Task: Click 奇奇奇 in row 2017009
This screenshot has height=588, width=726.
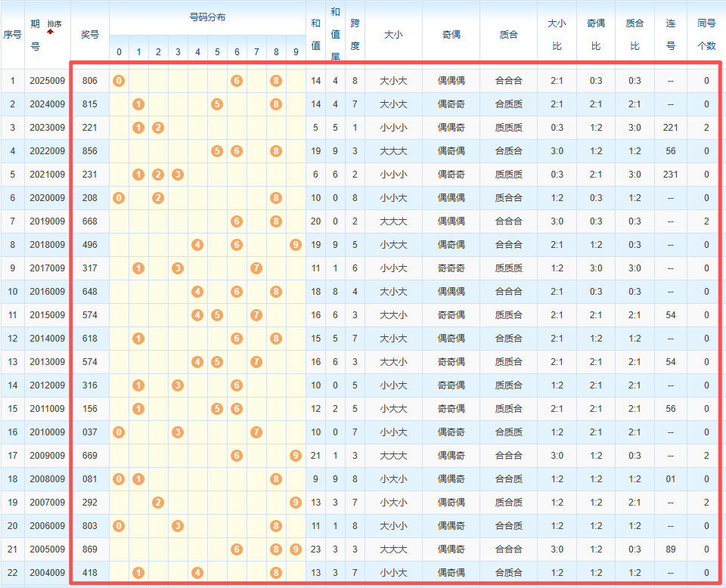Action: tap(451, 268)
